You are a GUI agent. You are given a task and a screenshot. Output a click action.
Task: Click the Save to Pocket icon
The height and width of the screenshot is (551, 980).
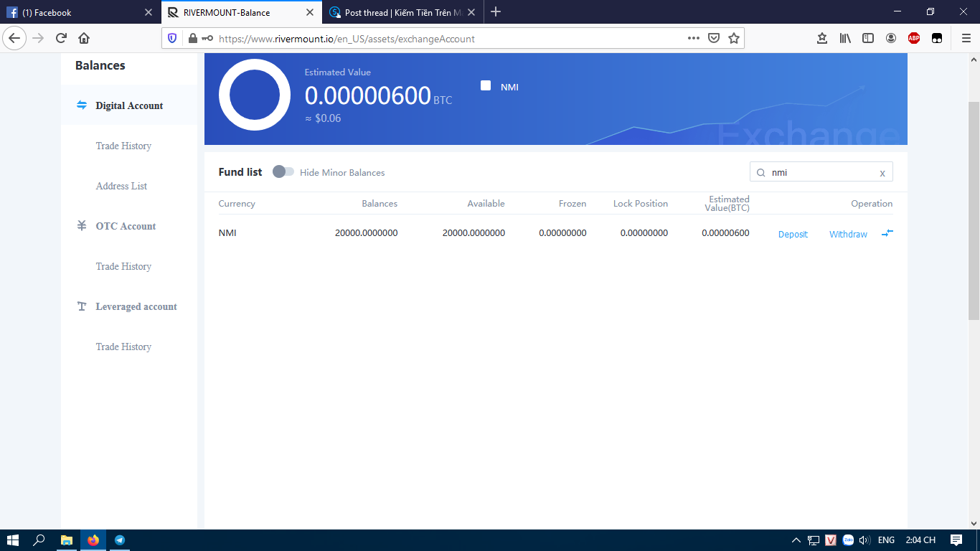(x=714, y=39)
